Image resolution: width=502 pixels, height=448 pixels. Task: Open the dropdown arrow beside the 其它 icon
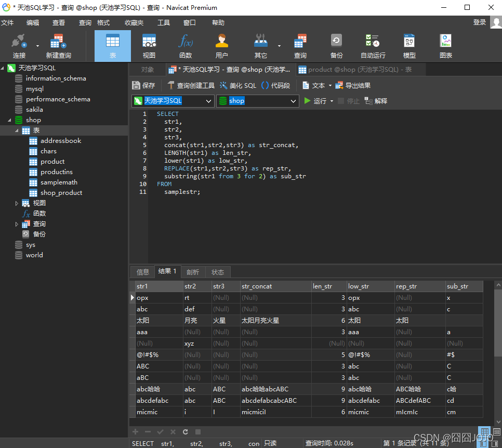(x=279, y=46)
